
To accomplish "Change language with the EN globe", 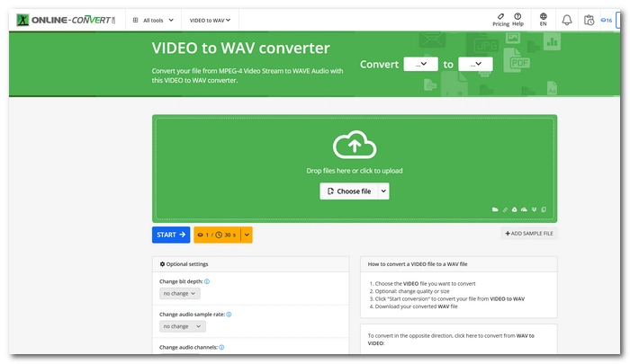I will pos(544,20).
